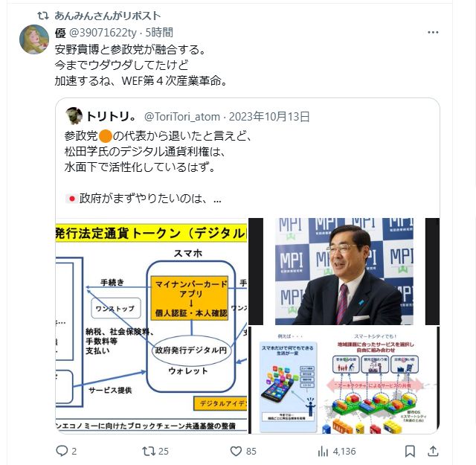Click the repost icon with 25
This screenshot has height=465, width=476.
pyautogui.click(x=149, y=451)
